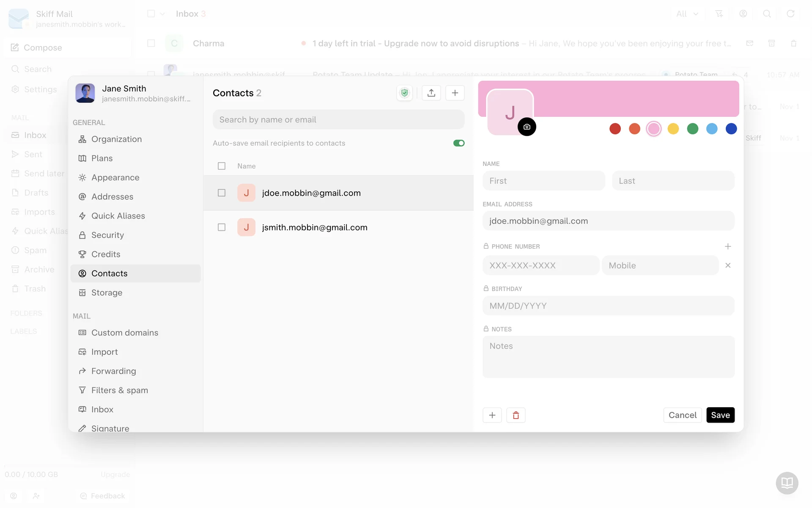Pick the dark blue color swatch
The width and height of the screenshot is (812, 508).
coord(731,129)
